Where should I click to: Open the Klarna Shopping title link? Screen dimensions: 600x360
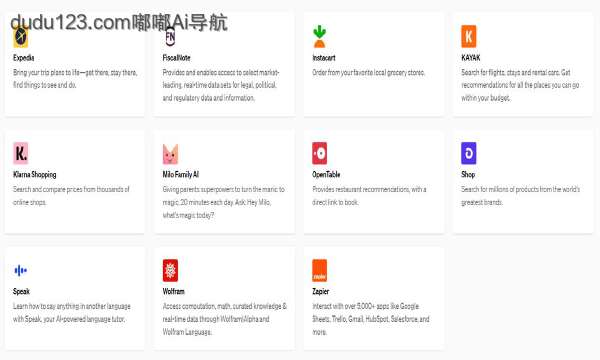click(35, 174)
